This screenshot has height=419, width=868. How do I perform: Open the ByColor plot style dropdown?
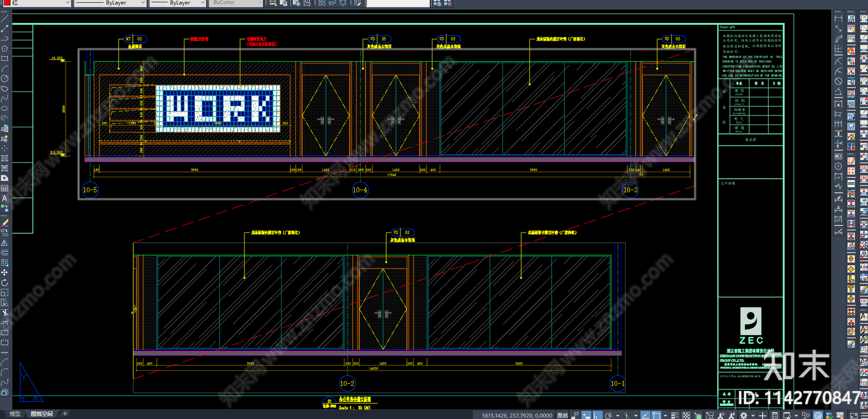(235, 3)
